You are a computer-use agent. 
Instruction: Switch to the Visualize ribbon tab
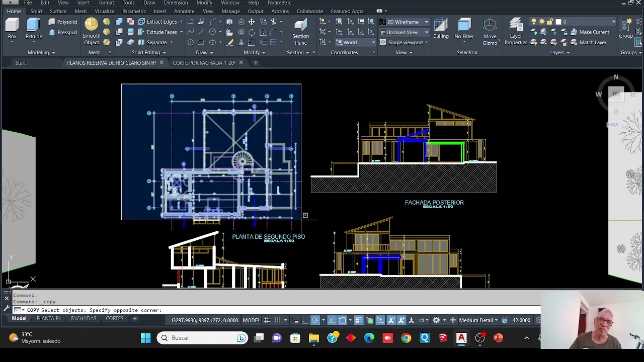[105, 11]
